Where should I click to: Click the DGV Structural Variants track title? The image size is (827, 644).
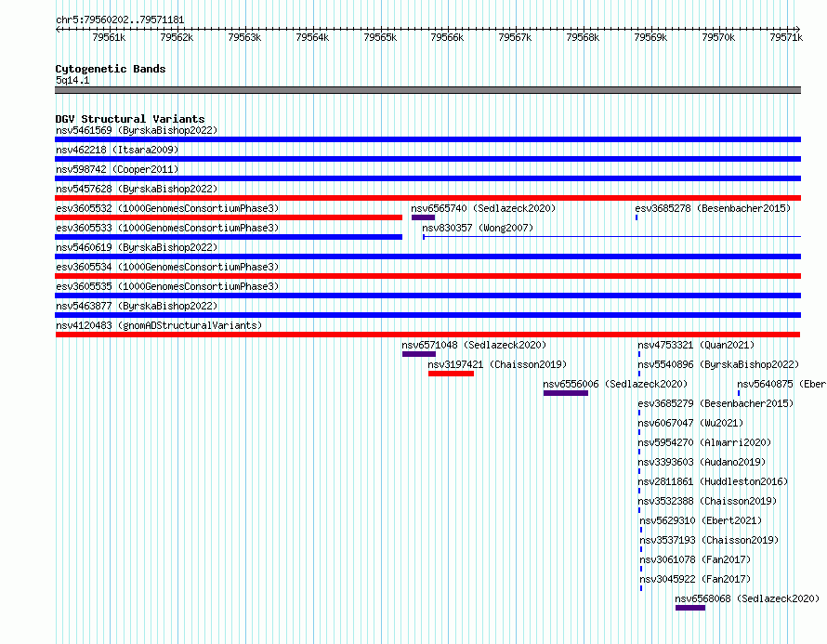pyautogui.click(x=130, y=119)
